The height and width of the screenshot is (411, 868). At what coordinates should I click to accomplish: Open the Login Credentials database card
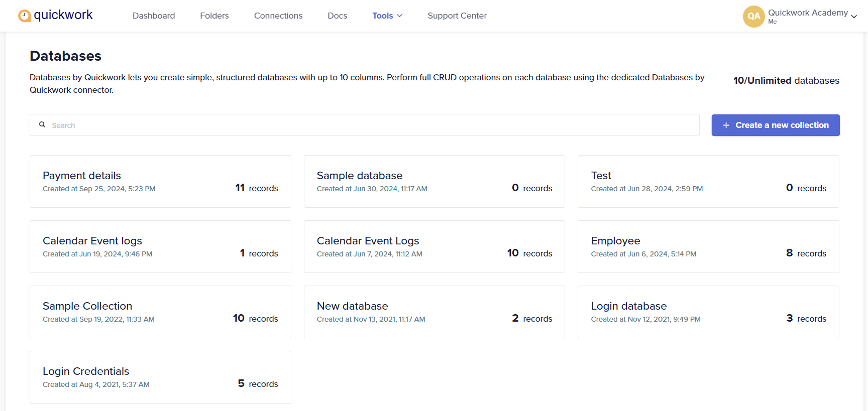tap(160, 377)
